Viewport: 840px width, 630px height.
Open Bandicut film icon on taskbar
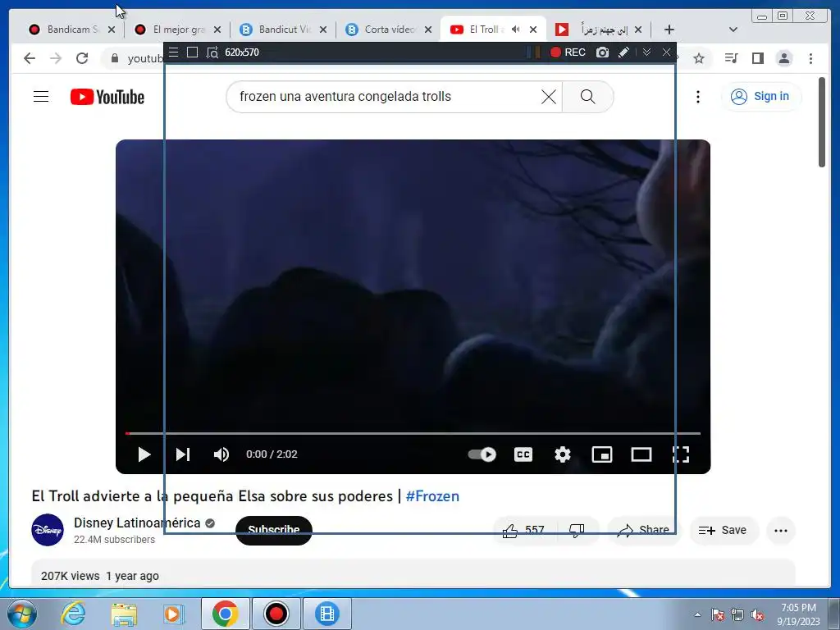coord(326,614)
